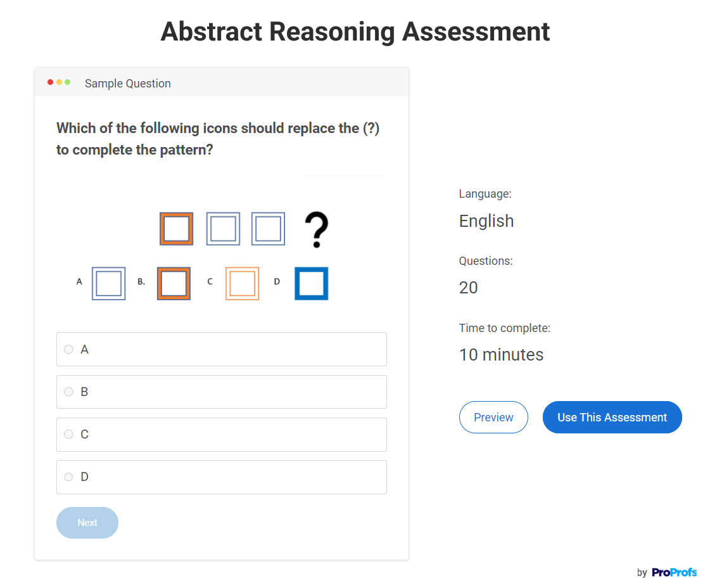Viewport: 710px width, 588px height.
Task: Click the thick blue square icon labeled D
Action: (311, 283)
